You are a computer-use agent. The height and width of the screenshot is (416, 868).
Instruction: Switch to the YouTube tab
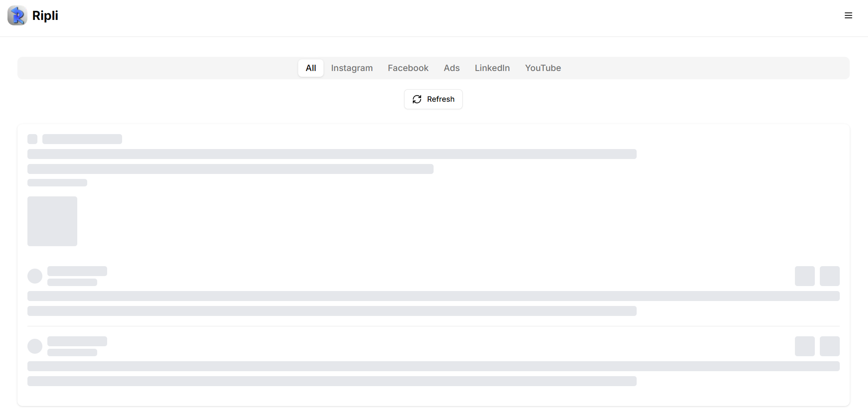coord(543,68)
